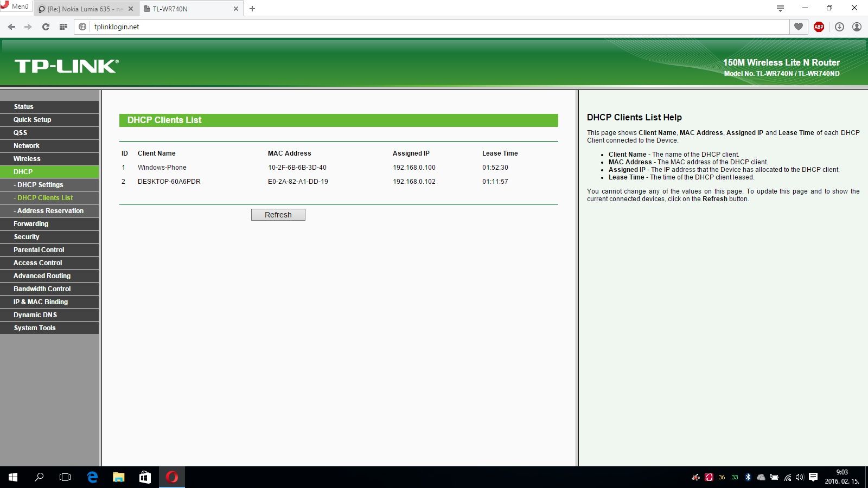Open volume control tray icon
The height and width of the screenshot is (488, 868).
click(800, 477)
